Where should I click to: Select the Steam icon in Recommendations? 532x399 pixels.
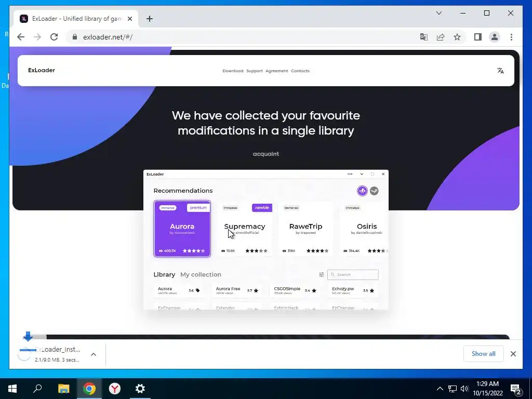pyautogui.click(x=374, y=191)
